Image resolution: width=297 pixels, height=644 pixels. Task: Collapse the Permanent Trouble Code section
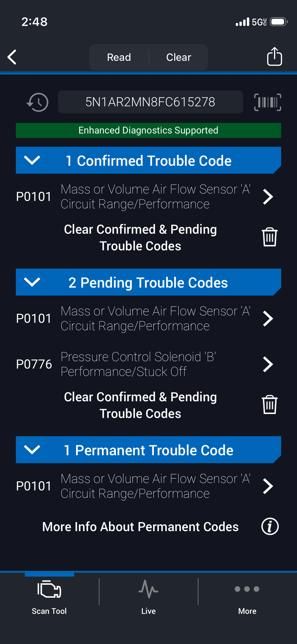(x=32, y=450)
